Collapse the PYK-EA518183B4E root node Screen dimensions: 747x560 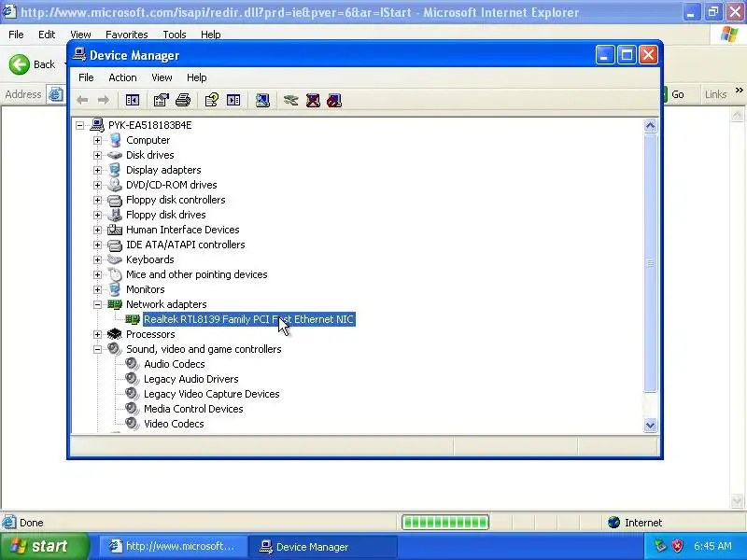79,125
